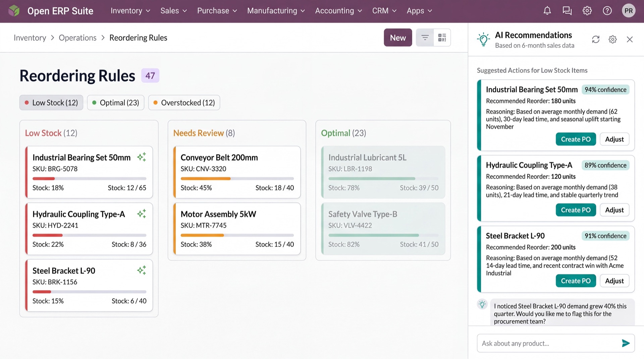The width and height of the screenshot is (644, 359).
Task: Click the New reordering rule button
Action: (x=398, y=38)
